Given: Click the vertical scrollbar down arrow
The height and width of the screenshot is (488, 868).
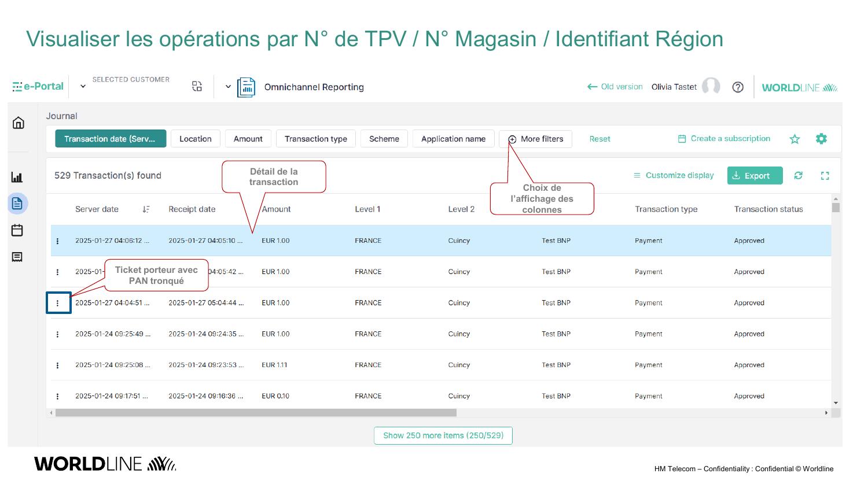Looking at the screenshot, I should (836, 403).
